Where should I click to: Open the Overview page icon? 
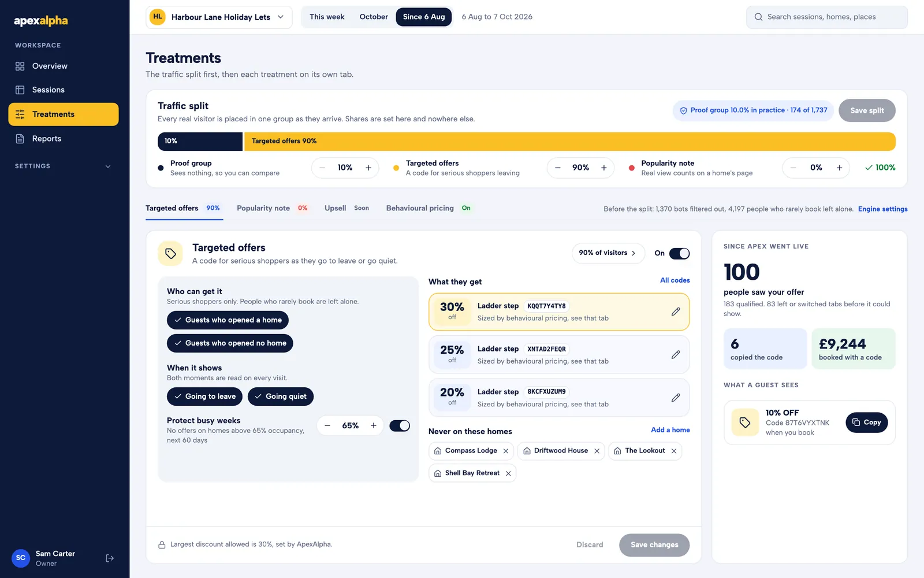[20, 66]
